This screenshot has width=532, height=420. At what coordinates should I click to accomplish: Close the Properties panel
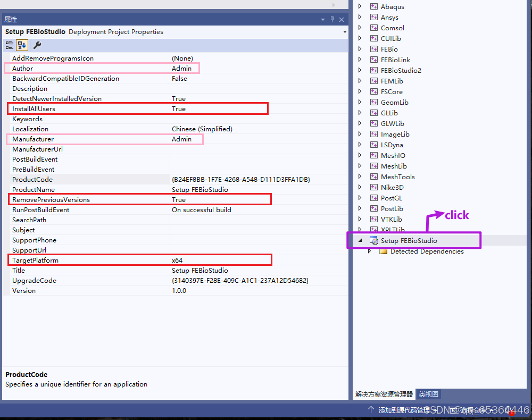coord(342,20)
